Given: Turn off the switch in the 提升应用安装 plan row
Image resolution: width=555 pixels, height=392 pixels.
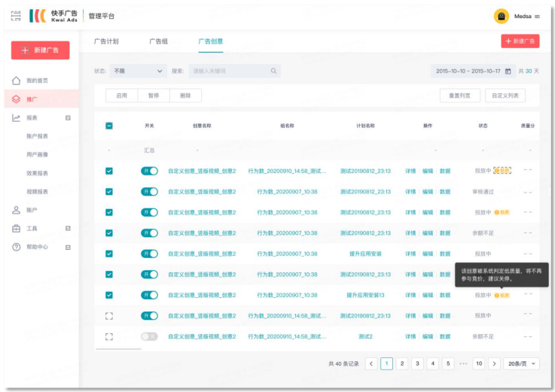Looking at the screenshot, I should pos(149,254).
